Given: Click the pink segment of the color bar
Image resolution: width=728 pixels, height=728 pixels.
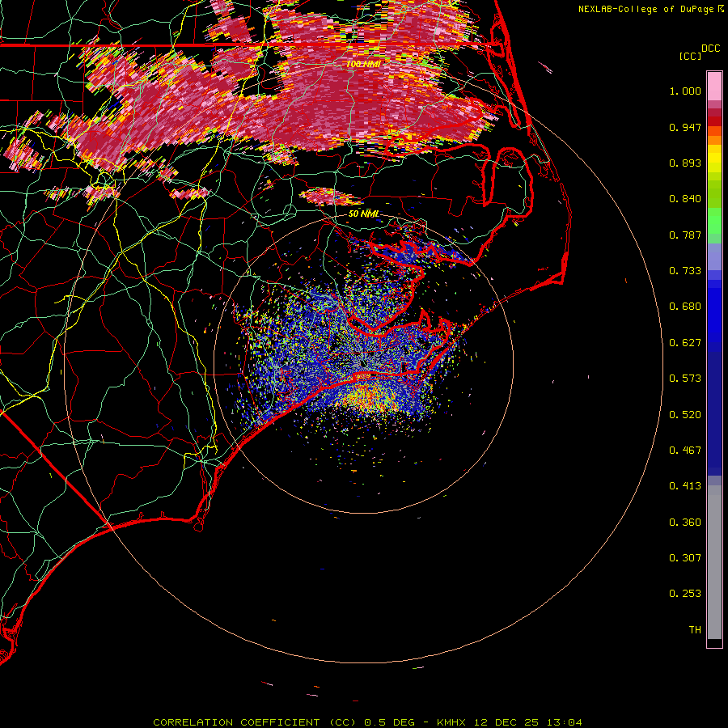Looking at the screenshot, I should tap(714, 87).
